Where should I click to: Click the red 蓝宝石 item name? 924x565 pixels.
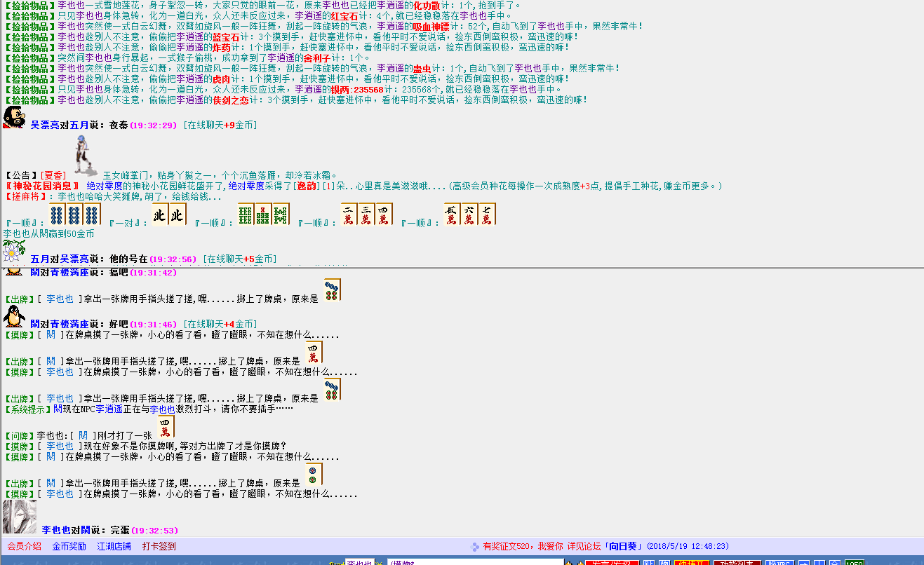coord(226,36)
